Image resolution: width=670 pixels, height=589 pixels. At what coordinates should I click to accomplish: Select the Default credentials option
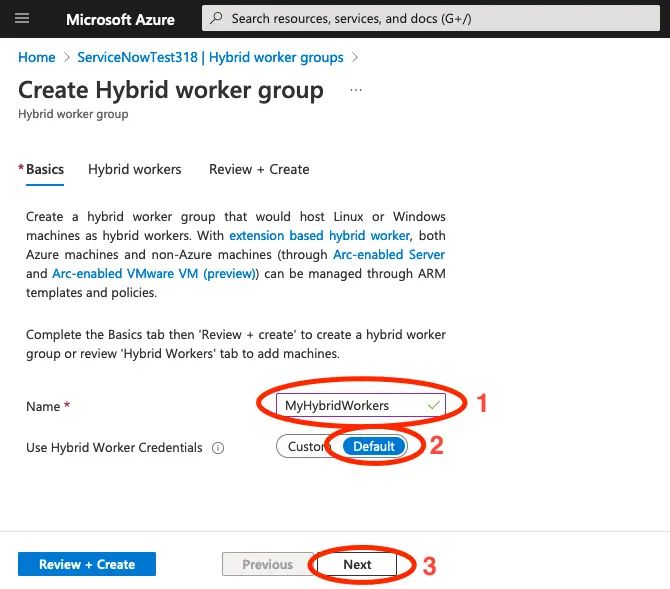pyautogui.click(x=374, y=446)
